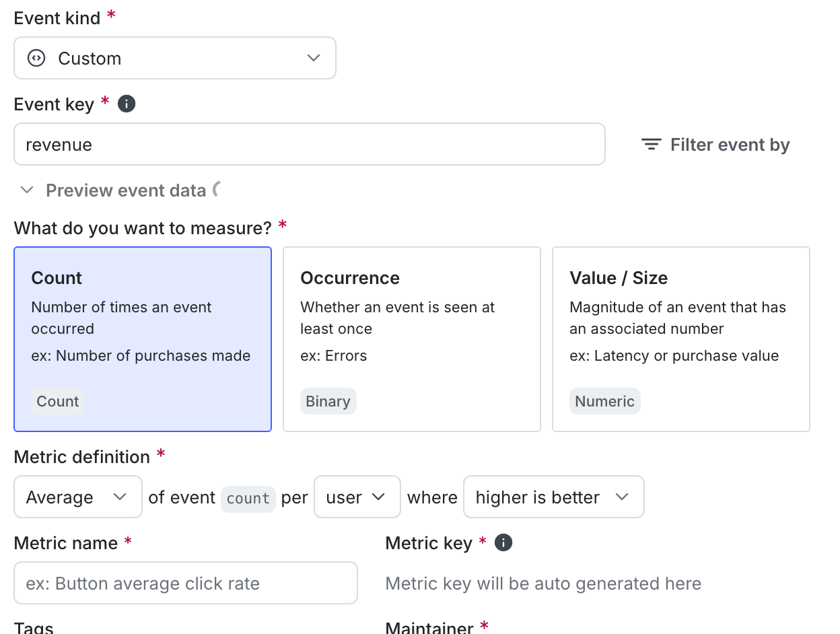Click the info icon beside Event key
Image resolution: width=840 pixels, height=634 pixels.
coord(126,104)
